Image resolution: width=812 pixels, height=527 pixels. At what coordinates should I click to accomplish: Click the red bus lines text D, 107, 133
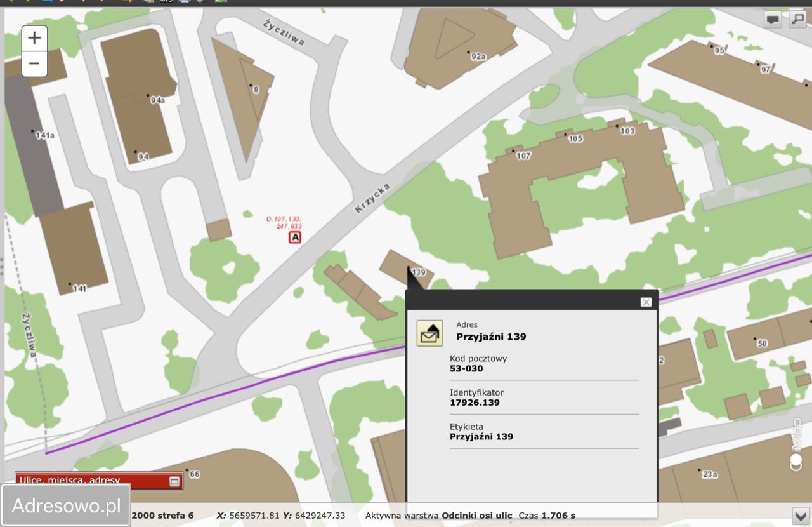(x=283, y=222)
